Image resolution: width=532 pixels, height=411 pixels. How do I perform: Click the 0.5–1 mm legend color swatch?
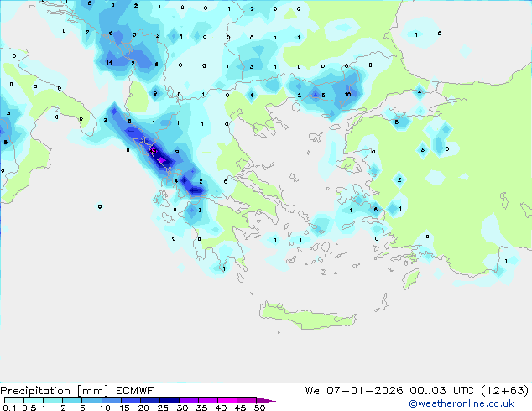coord(34,400)
